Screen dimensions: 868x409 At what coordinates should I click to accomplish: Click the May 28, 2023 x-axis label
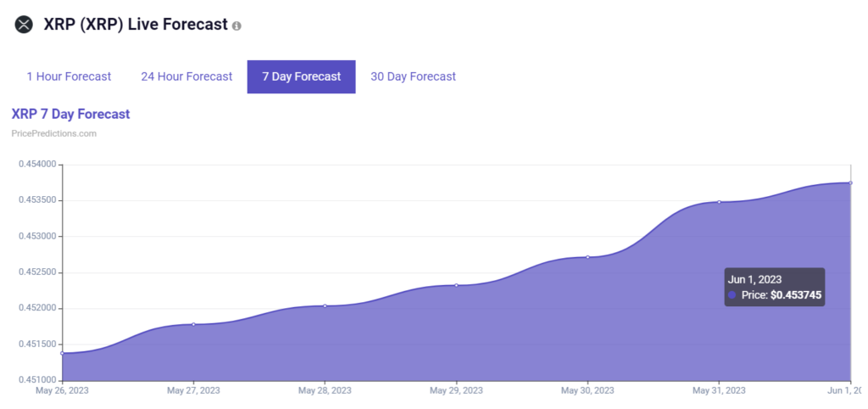click(325, 390)
